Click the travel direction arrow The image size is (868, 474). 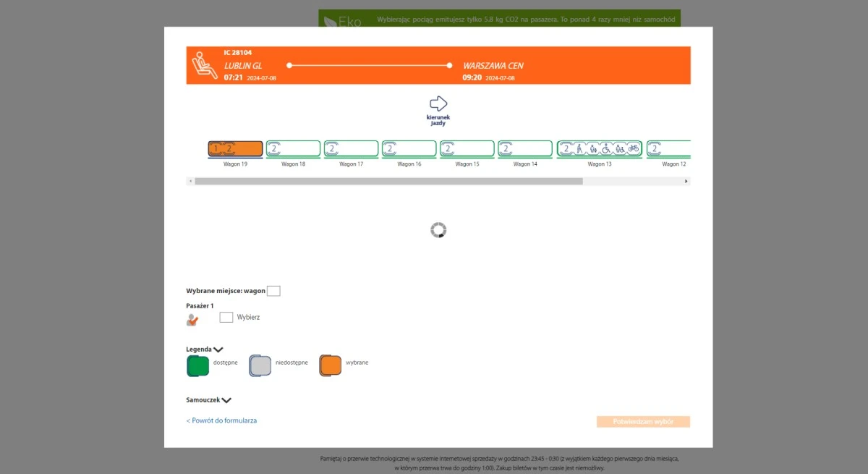coord(438,103)
